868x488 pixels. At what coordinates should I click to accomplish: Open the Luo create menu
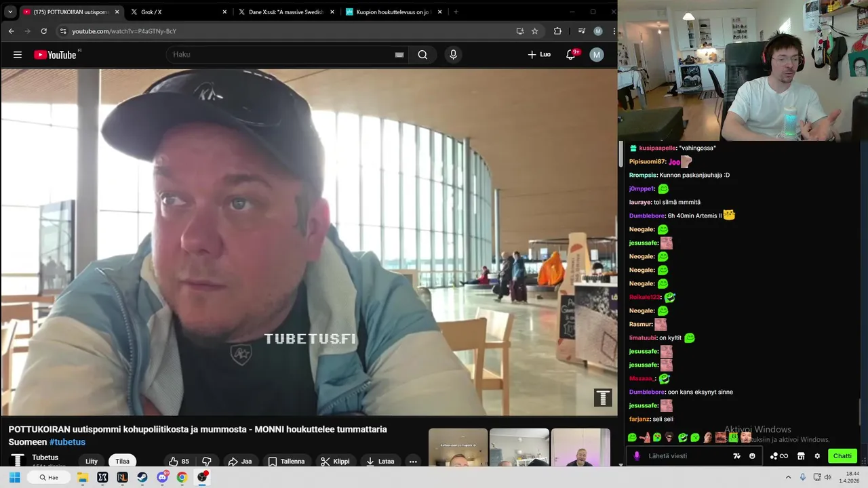(x=540, y=55)
